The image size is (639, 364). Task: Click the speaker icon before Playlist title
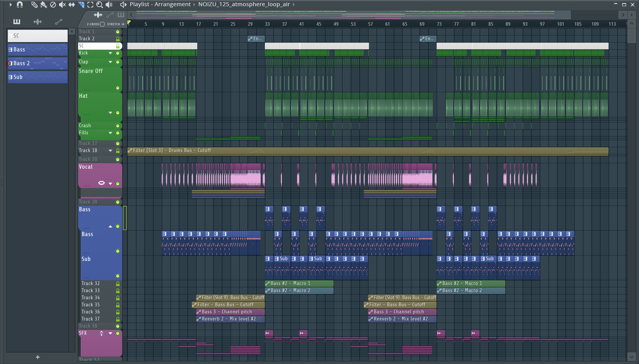(123, 4)
